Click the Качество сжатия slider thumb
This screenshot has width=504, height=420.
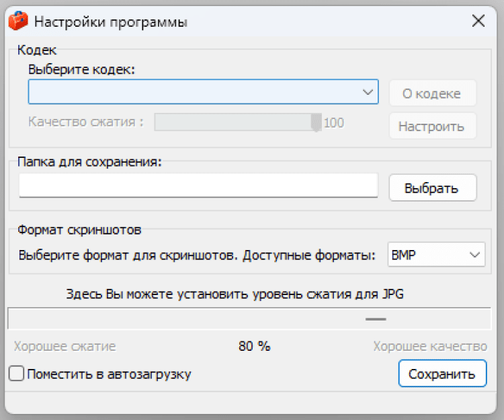(x=316, y=122)
